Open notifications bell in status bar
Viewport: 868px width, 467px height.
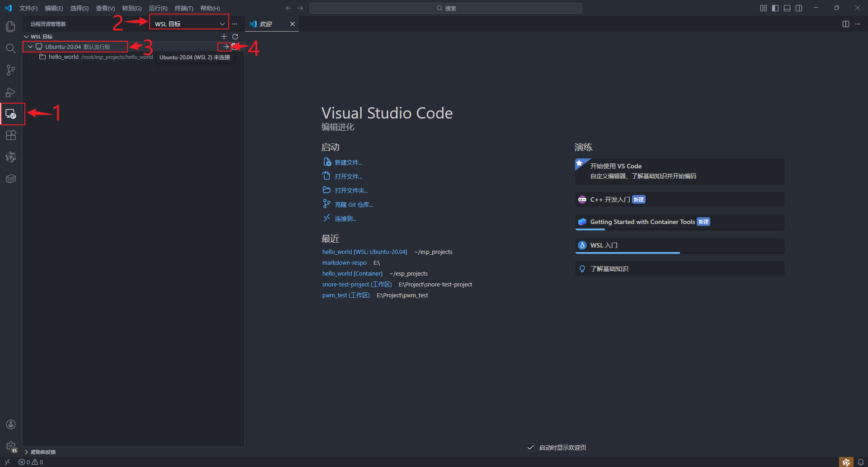pyautogui.click(x=861, y=462)
